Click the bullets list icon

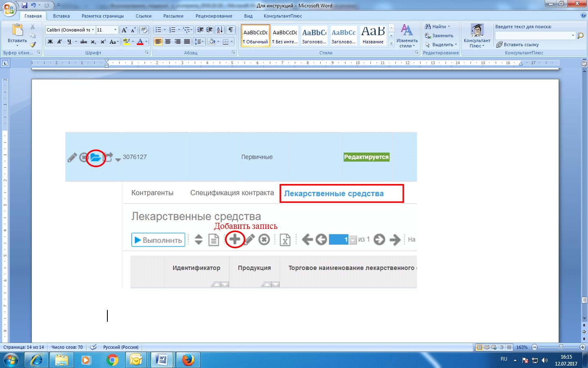[158, 30]
